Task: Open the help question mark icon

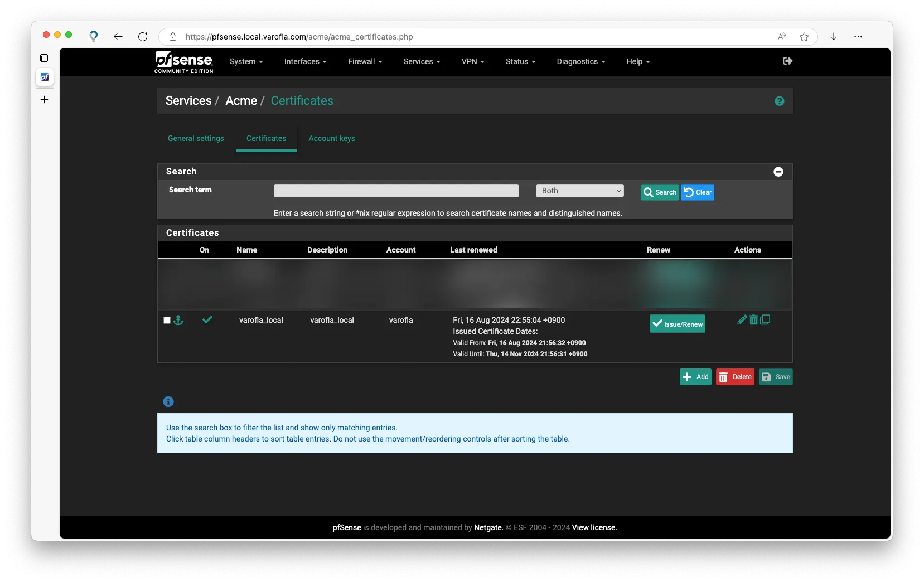Action: (779, 101)
